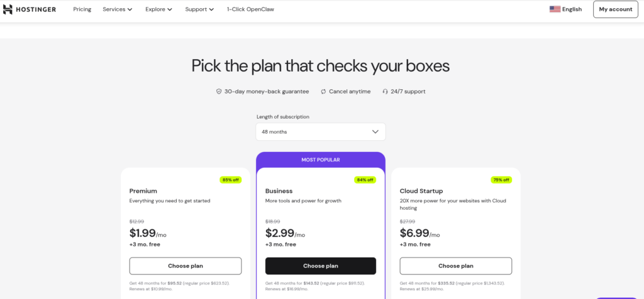This screenshot has width=644, height=299.
Task: Click the Most Popular banner
Action: click(321, 160)
